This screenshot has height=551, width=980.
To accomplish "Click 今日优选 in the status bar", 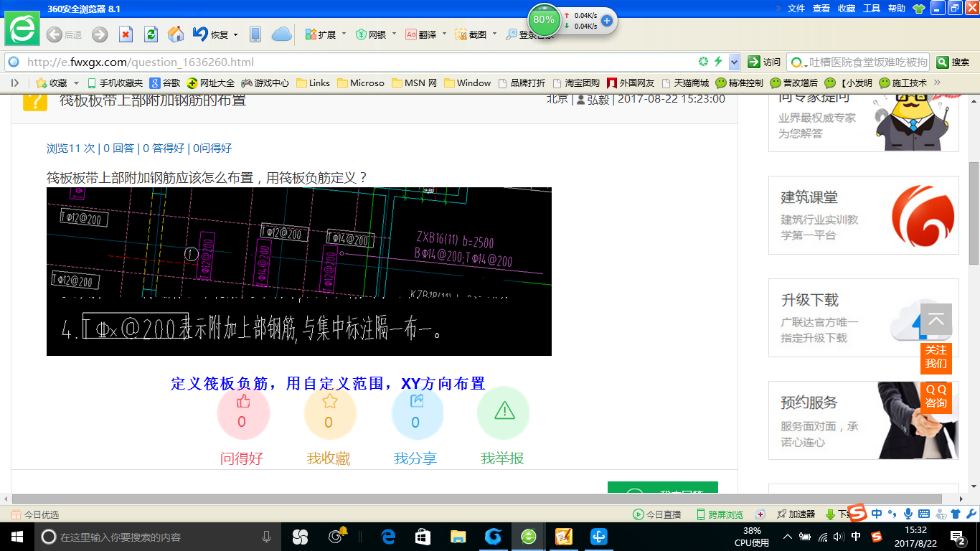I will [34, 514].
